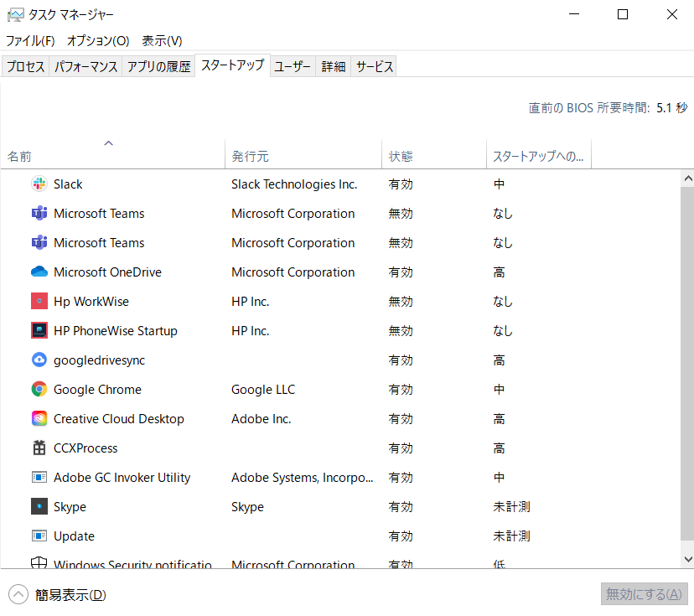Viewport: 694px width, 616px height.
Task: Switch to the 詳細 tab
Action: point(333,66)
